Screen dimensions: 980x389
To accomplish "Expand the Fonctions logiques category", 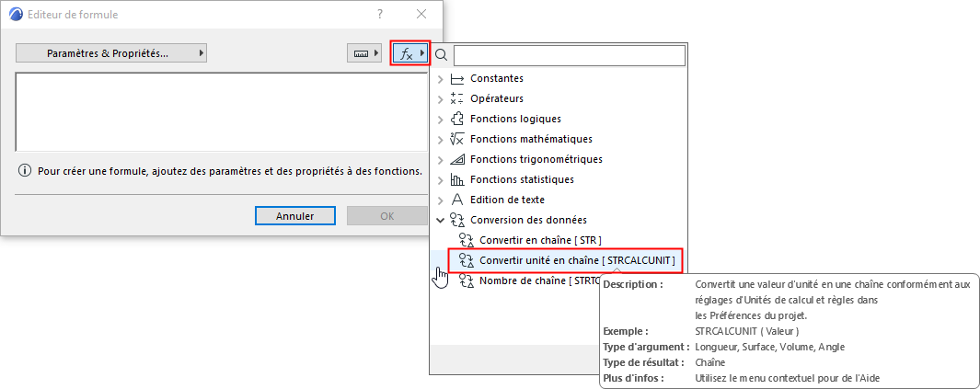I will (441, 120).
